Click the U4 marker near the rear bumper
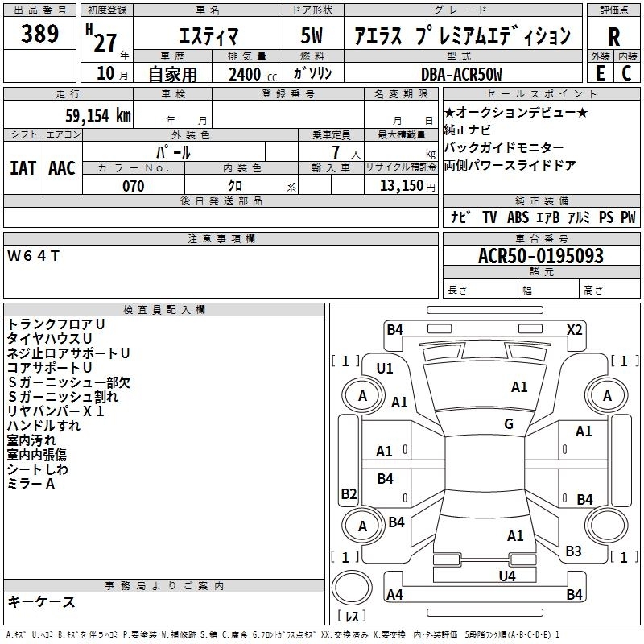Viewport: 644px width, 644px height. 506,576
